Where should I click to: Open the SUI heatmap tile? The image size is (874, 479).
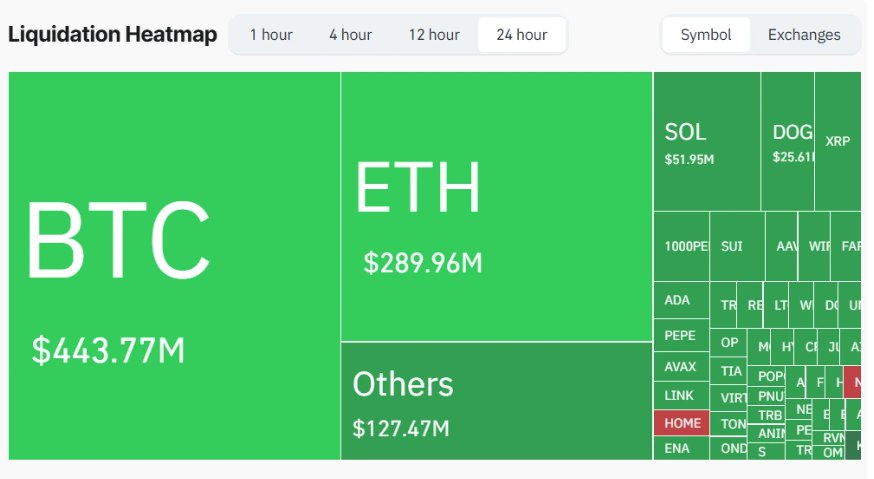pos(737,246)
